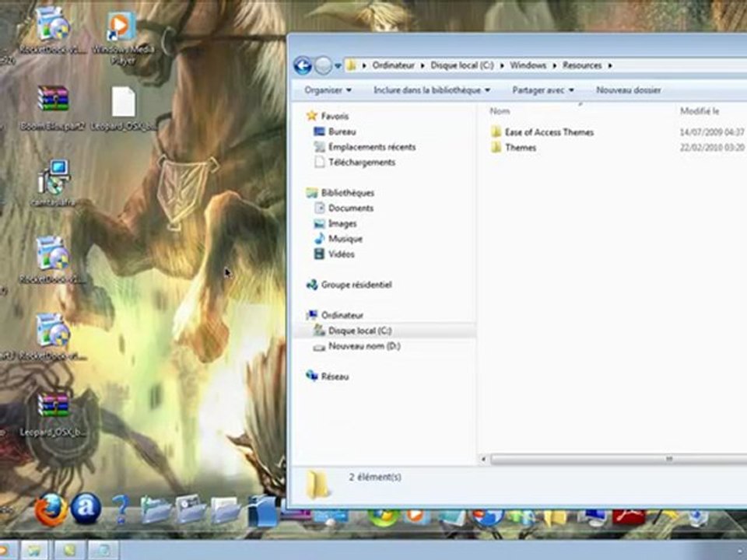747x560 pixels.
Task: Open Images library
Action: [x=342, y=223]
